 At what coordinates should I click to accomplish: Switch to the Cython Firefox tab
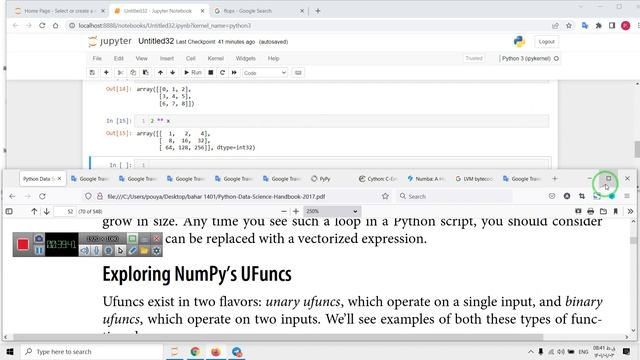378,179
